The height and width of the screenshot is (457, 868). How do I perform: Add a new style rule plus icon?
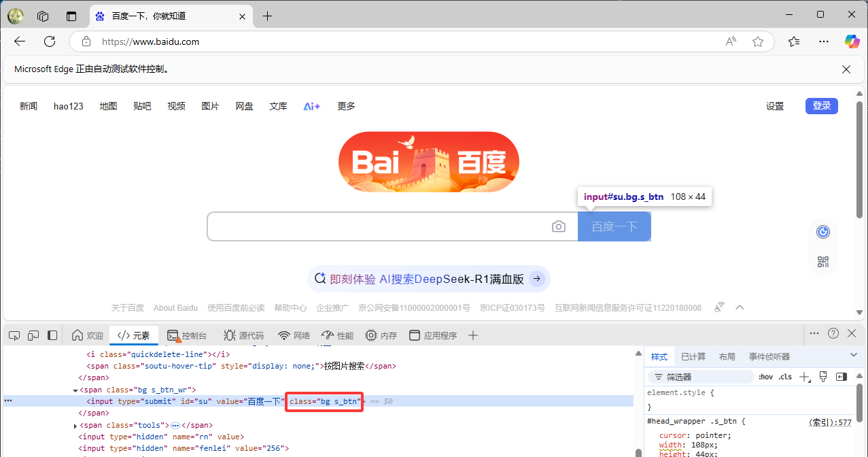[x=805, y=377]
